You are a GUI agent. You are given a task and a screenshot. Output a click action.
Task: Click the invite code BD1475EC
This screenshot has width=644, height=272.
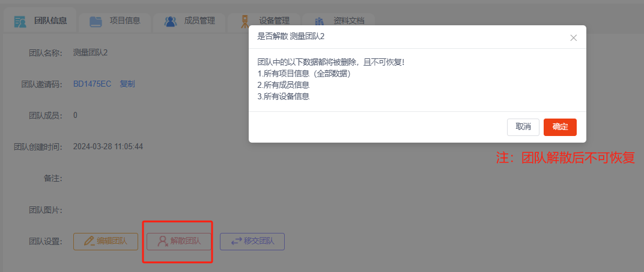pyautogui.click(x=92, y=84)
